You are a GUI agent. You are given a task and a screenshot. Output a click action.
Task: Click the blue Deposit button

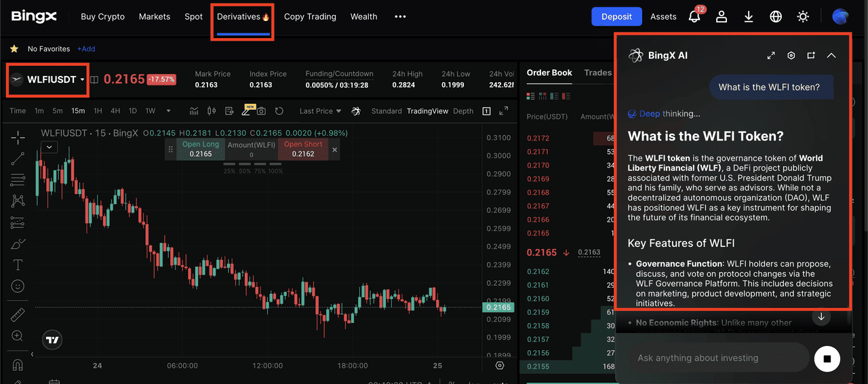(616, 16)
